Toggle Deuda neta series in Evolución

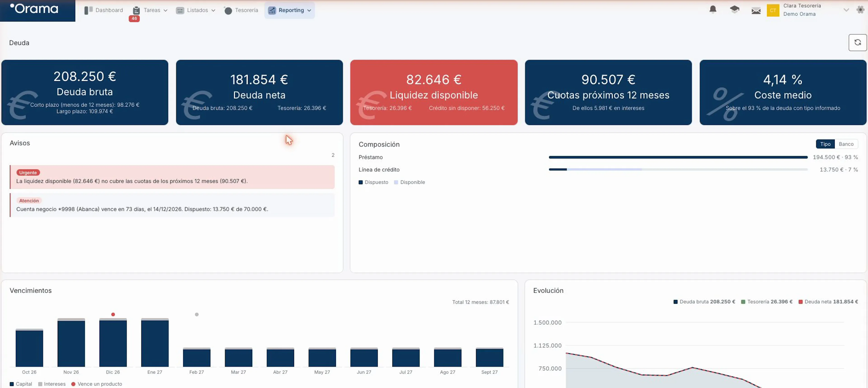(x=828, y=302)
